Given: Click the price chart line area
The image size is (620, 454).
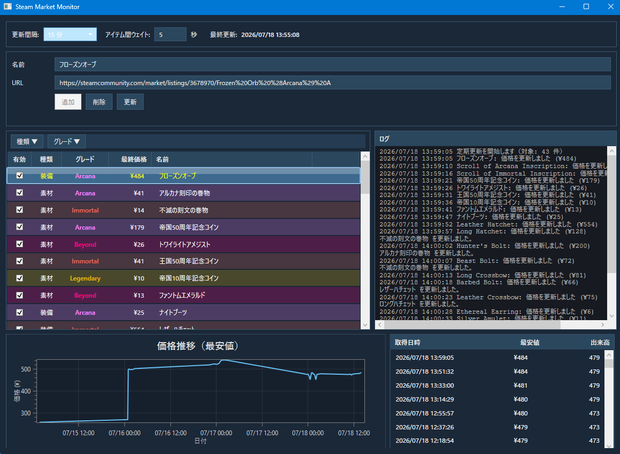Looking at the screenshot, I should [x=201, y=391].
